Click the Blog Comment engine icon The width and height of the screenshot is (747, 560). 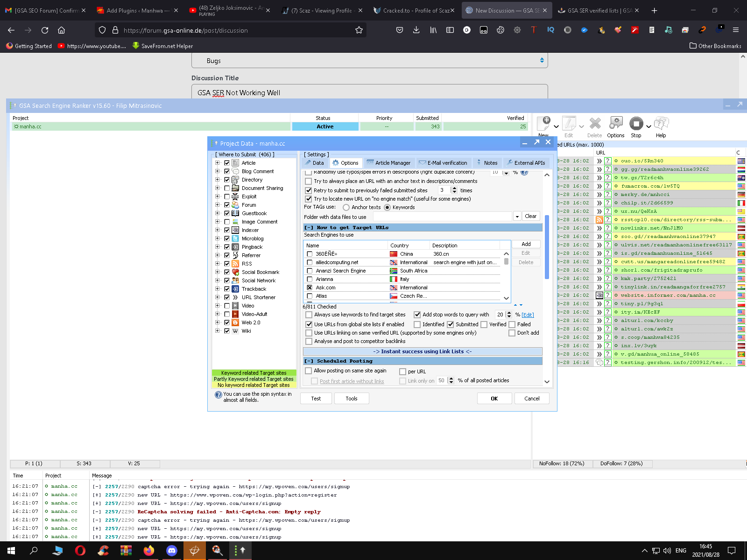click(x=236, y=171)
